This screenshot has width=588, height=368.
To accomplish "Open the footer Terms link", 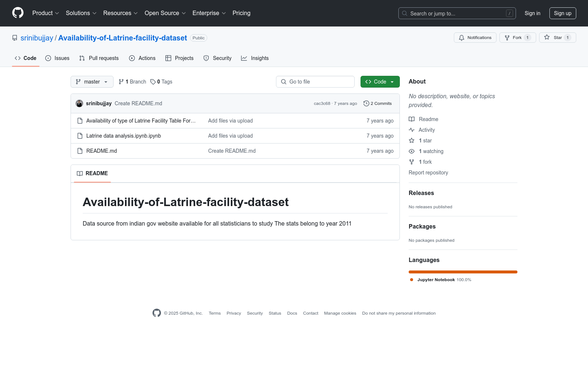I will click(215, 313).
